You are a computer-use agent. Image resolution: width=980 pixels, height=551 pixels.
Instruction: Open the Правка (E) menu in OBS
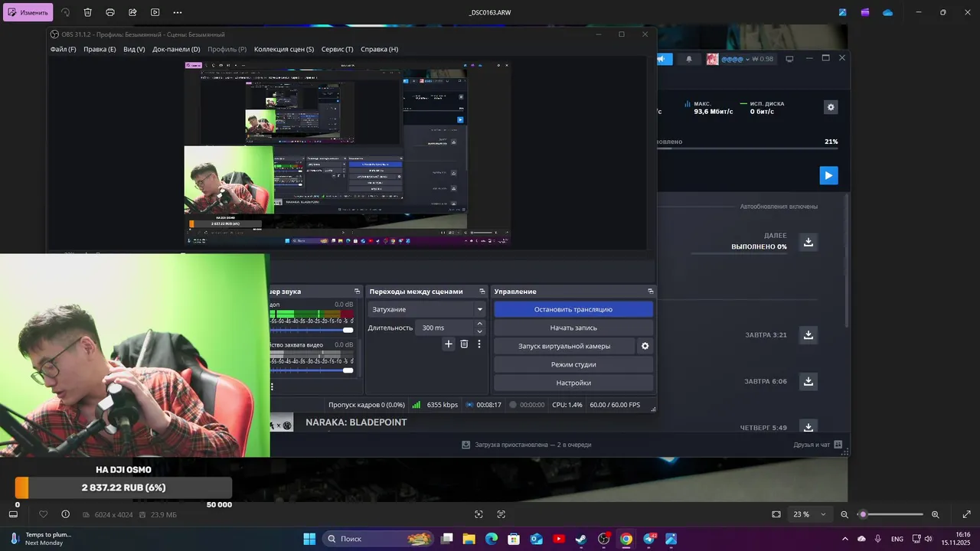coord(100,49)
